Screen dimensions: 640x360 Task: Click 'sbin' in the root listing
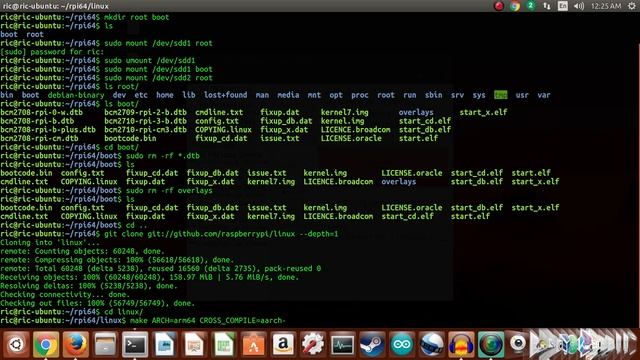click(x=433, y=95)
